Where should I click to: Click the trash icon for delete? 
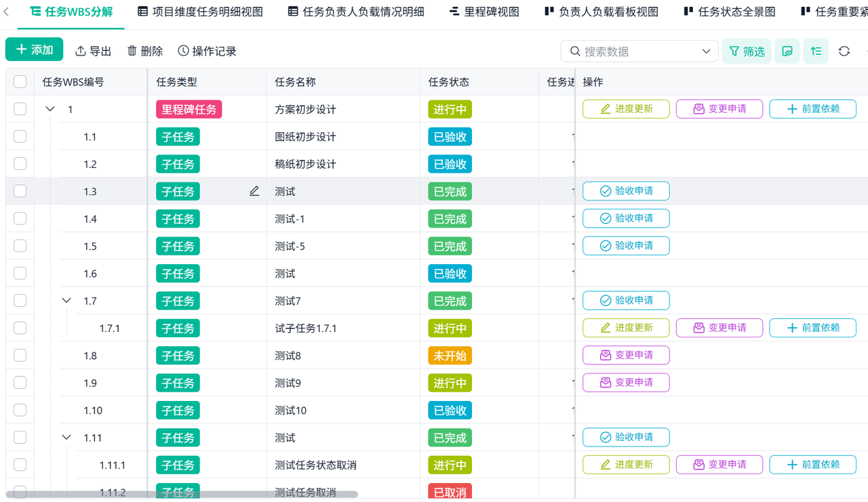pos(132,51)
